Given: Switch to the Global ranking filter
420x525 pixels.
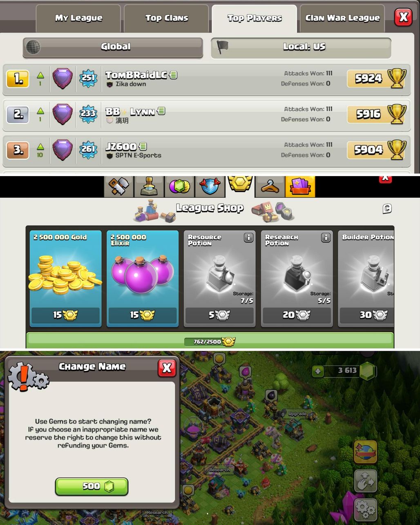Looking at the screenshot, I should tap(113, 47).
